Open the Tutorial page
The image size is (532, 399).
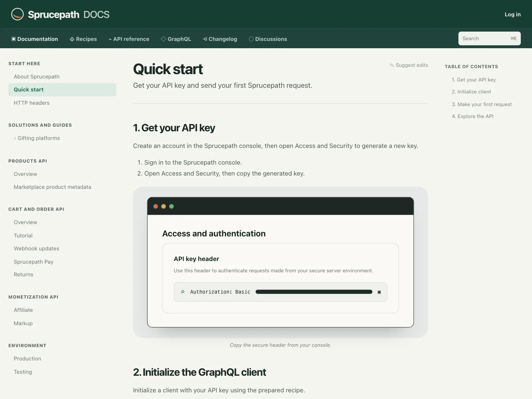coord(23,235)
